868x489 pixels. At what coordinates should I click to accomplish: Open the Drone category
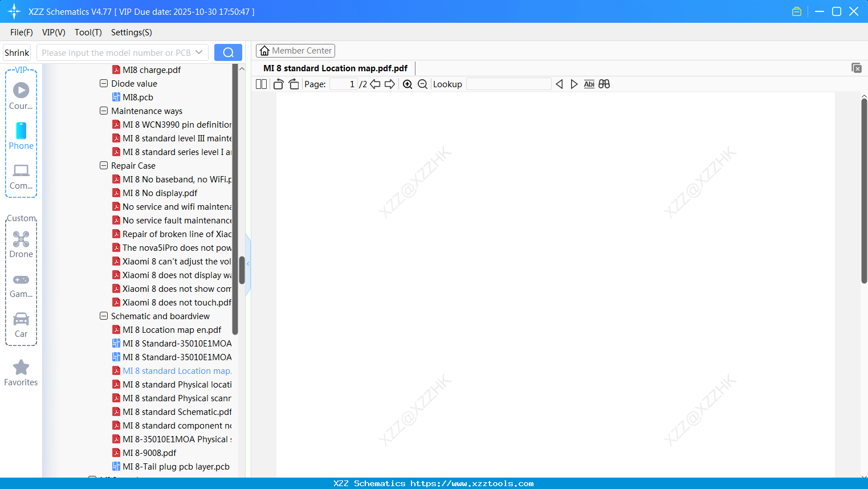21,244
